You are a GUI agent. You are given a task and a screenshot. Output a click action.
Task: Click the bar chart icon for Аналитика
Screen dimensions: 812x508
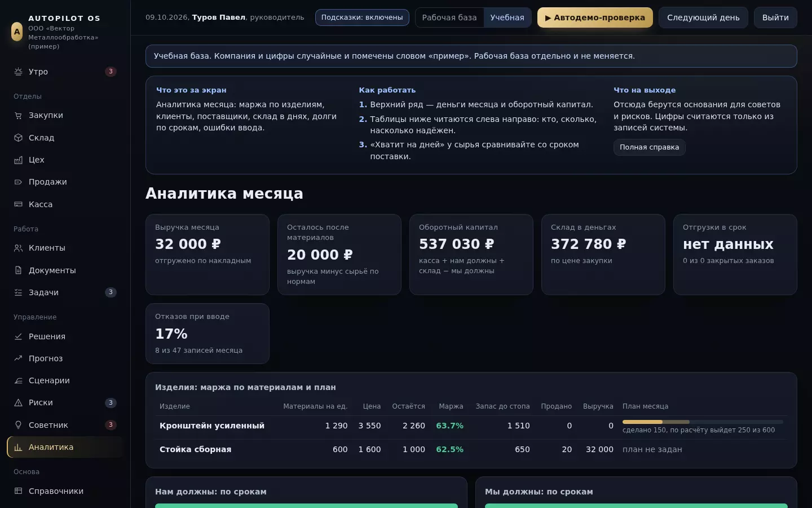18,447
